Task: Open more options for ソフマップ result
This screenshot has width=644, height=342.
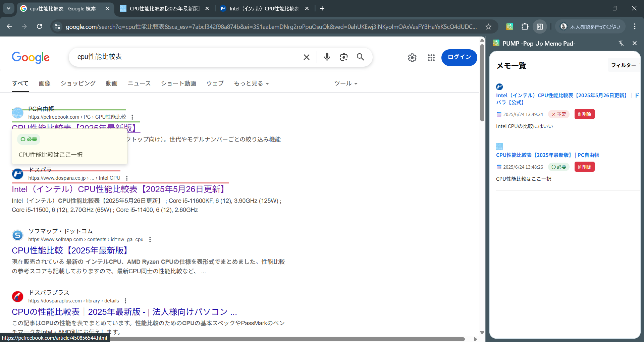Action: point(150,239)
